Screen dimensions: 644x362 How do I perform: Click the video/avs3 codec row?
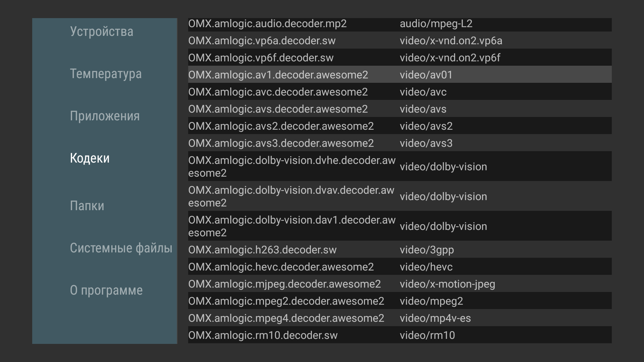(x=399, y=143)
